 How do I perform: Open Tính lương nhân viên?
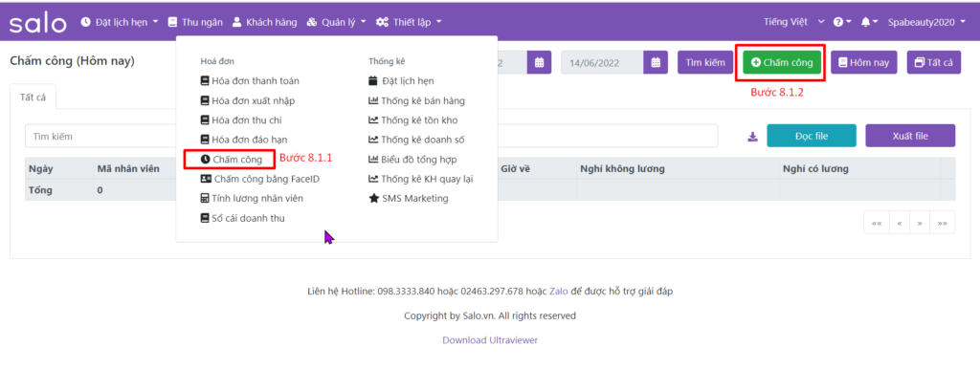pos(252,198)
